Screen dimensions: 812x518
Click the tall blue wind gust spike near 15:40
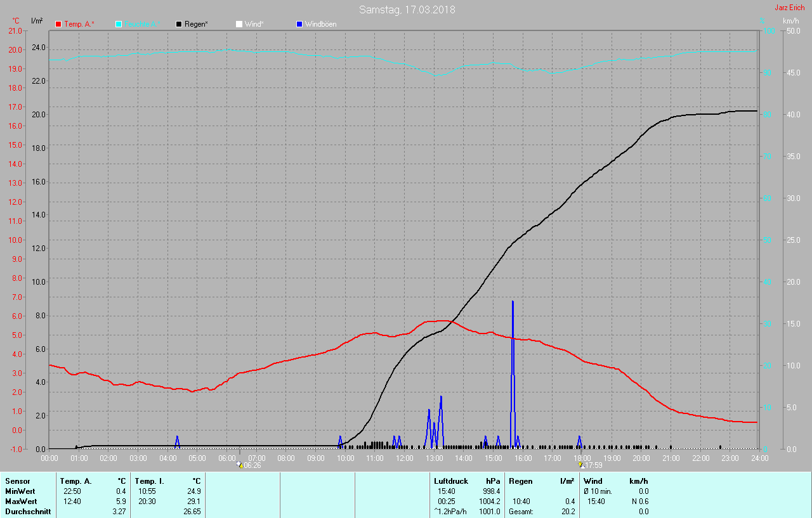pos(513,374)
